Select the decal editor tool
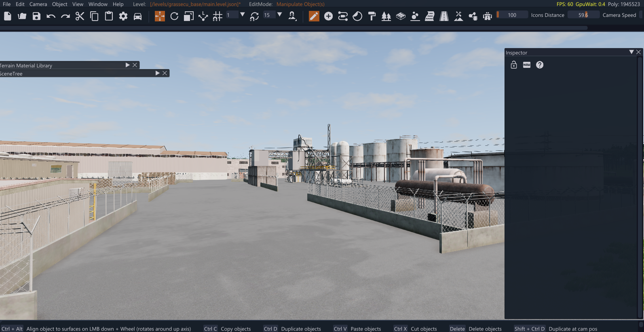 357,16
